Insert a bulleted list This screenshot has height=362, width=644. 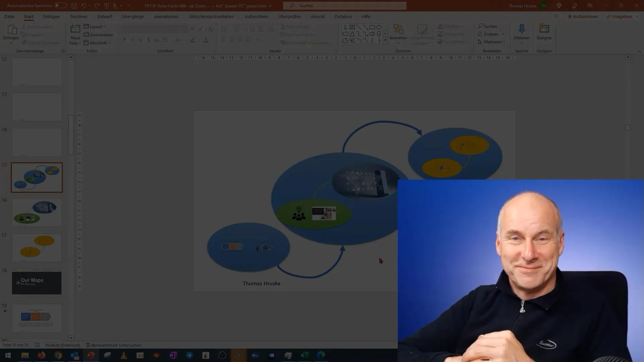(x=223, y=29)
